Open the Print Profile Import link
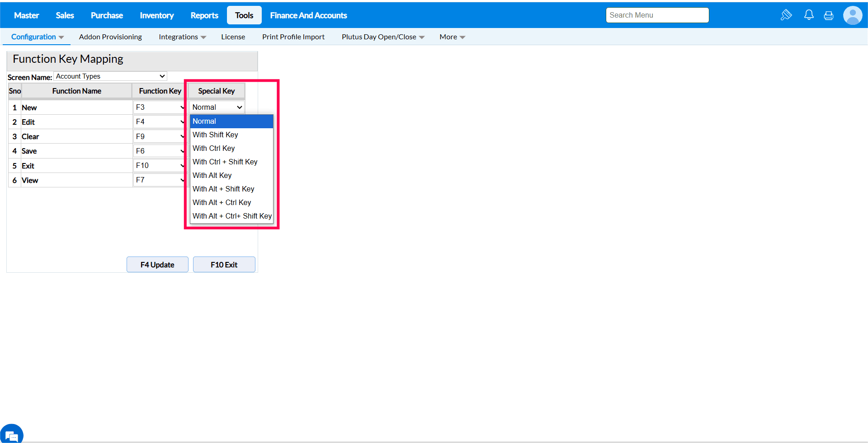Screen dimensions: 868x443 click(293, 37)
